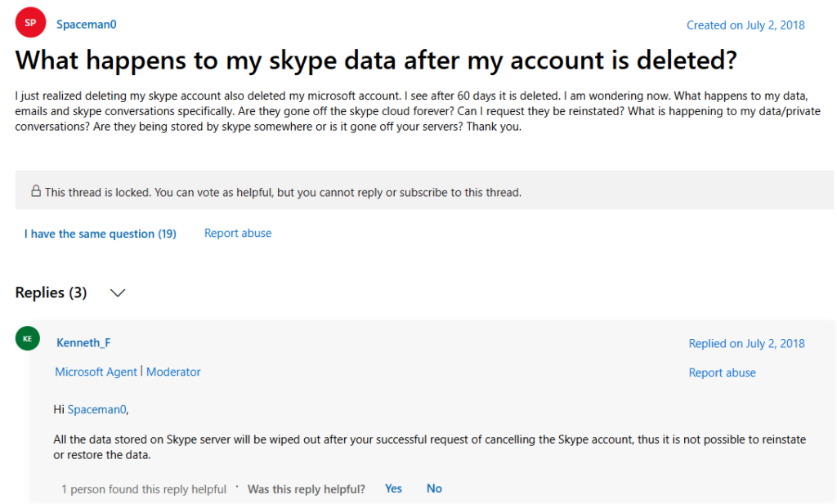Click 'Created on July 2, 2018' timestamp
The image size is (837, 504).
pyautogui.click(x=745, y=25)
